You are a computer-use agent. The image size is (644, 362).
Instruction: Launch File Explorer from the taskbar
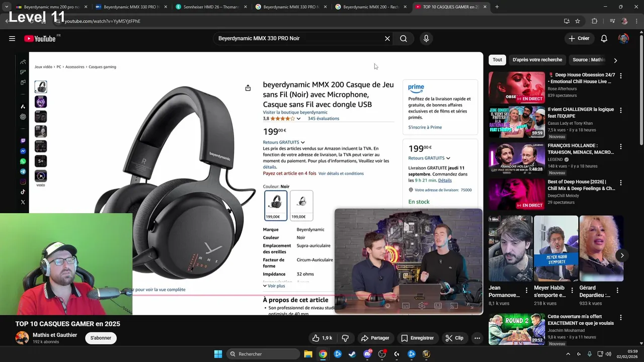click(x=308, y=354)
